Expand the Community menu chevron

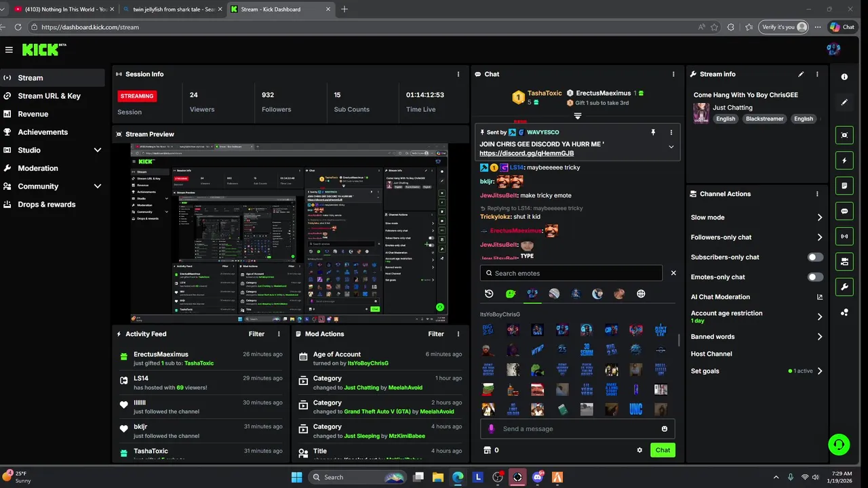pos(98,186)
